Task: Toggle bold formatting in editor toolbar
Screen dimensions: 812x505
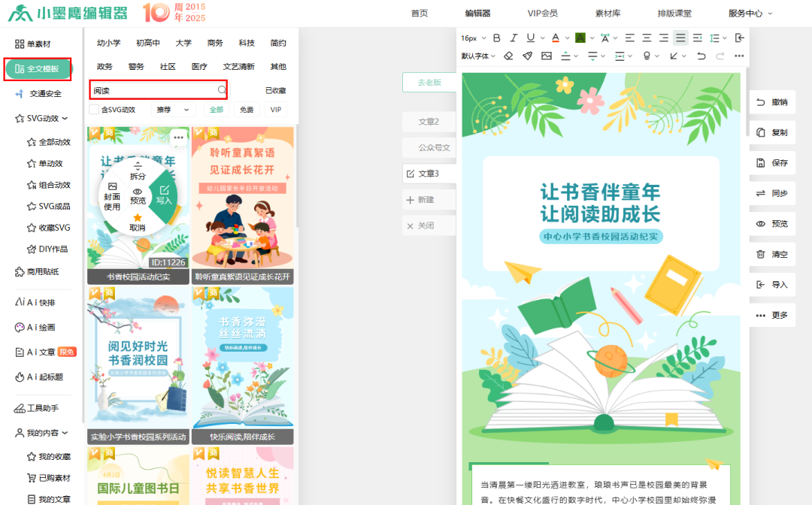Action: (496, 38)
